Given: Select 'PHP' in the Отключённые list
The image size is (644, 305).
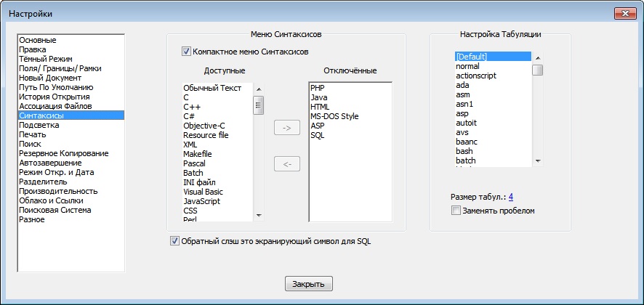Looking at the screenshot, I should tap(317, 87).
